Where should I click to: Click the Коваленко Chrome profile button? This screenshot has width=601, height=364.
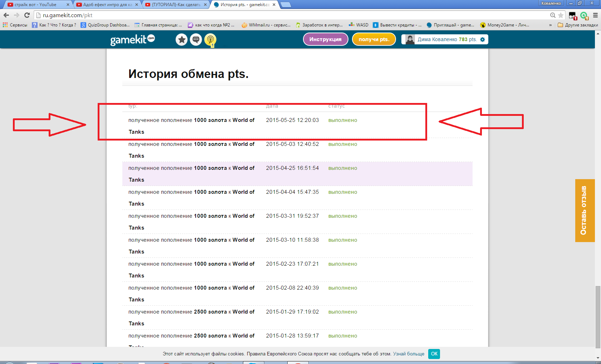(x=551, y=3)
